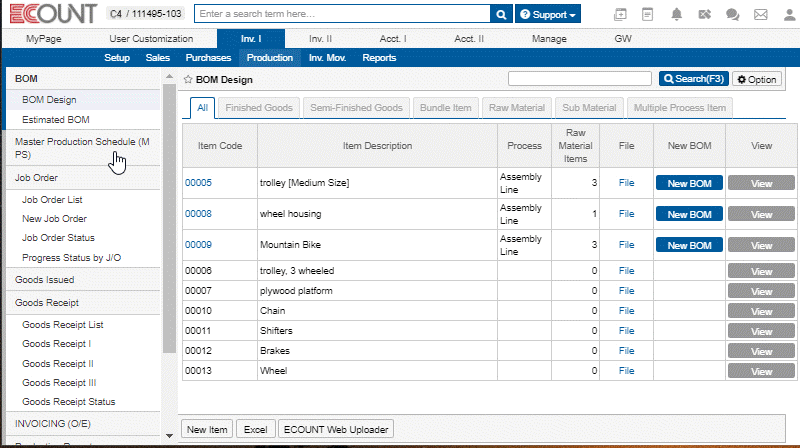The image size is (800, 448).
Task: Open File link for Shifters row
Action: tap(626, 331)
